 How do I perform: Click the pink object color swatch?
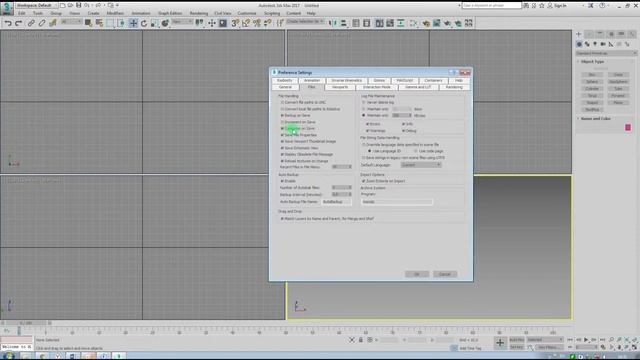point(628,128)
